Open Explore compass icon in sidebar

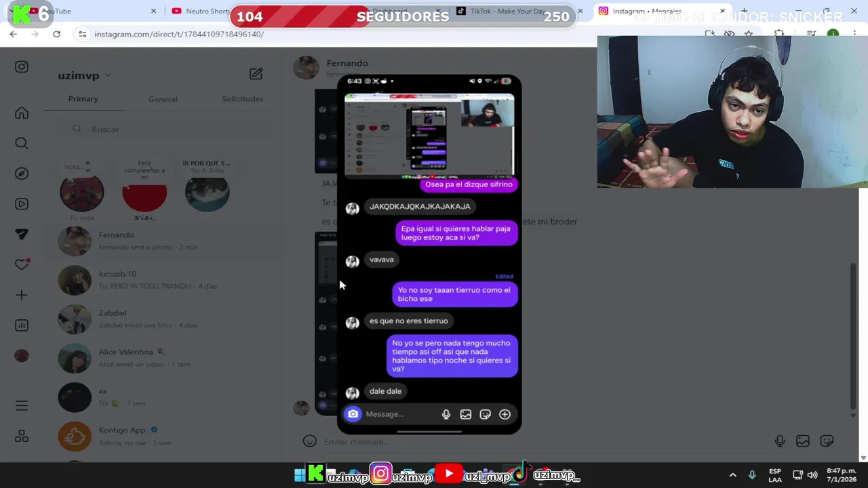pos(22,174)
